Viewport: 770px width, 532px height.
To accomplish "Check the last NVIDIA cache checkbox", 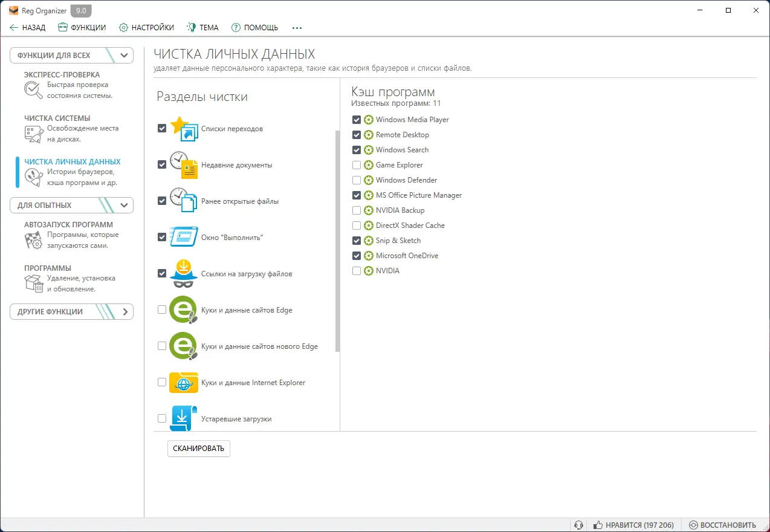I will (357, 271).
